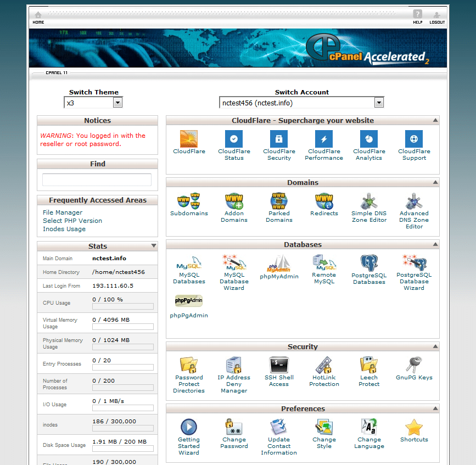Start the Getting Started Wizard icon

(x=189, y=427)
